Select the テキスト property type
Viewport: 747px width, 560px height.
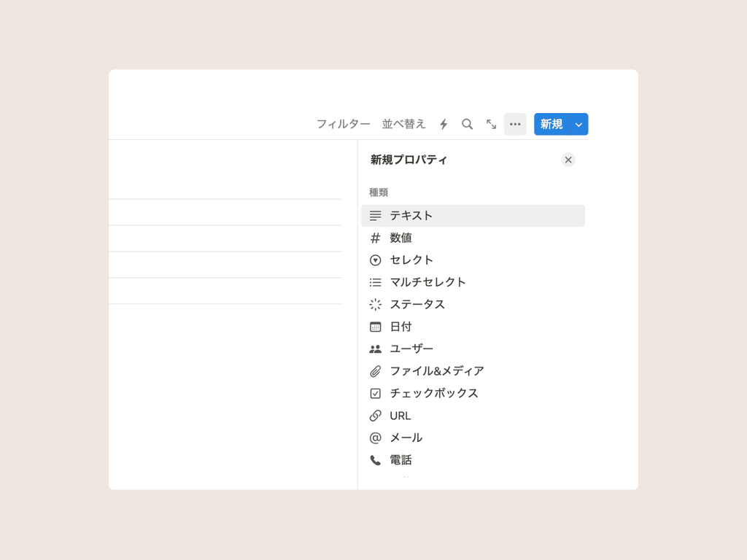[x=473, y=216]
